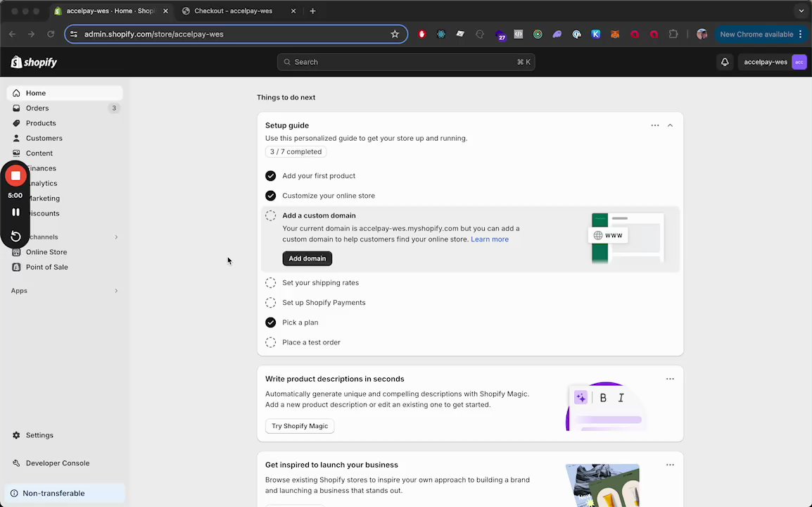The height and width of the screenshot is (507, 812).
Task: Click the Home sidebar icon
Action: [17, 94]
